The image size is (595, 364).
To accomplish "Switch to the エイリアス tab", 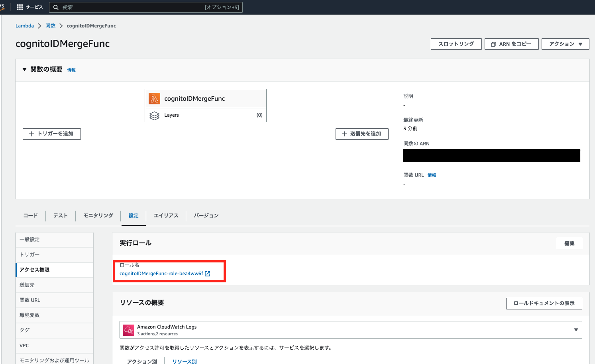I will (x=166, y=215).
